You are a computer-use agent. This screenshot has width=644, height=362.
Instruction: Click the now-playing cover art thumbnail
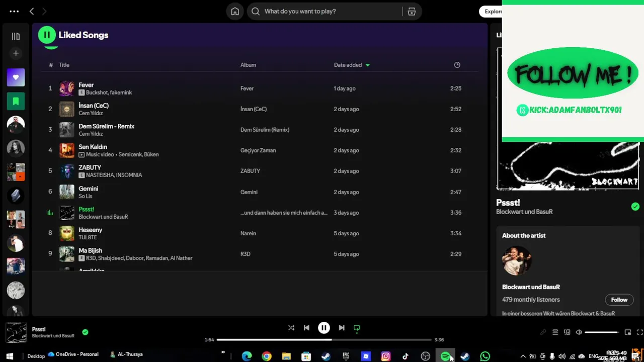pyautogui.click(x=16, y=332)
